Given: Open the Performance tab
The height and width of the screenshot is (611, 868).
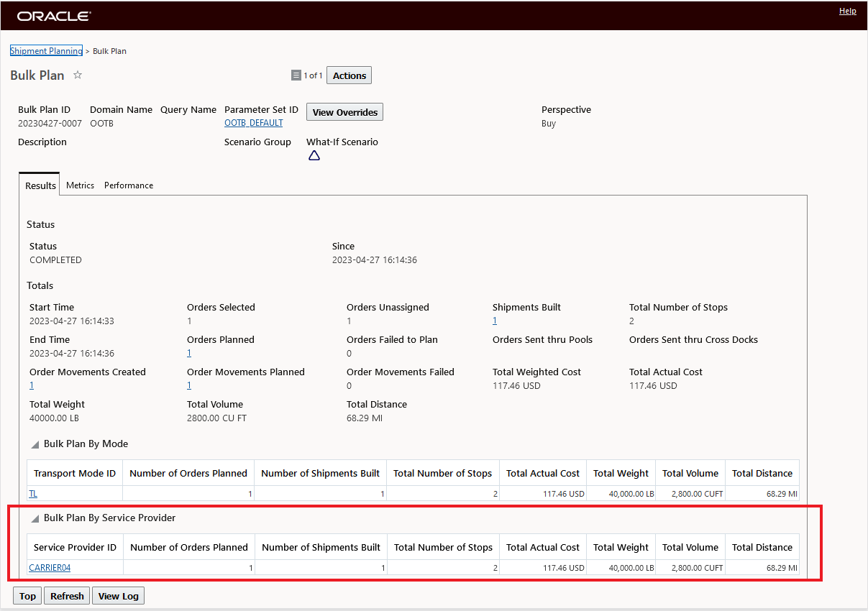Looking at the screenshot, I should click(129, 185).
